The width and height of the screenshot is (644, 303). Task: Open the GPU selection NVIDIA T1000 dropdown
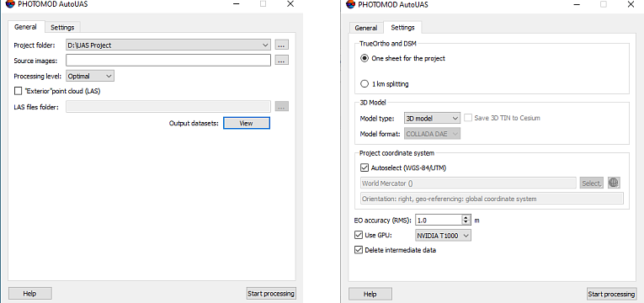(443, 236)
